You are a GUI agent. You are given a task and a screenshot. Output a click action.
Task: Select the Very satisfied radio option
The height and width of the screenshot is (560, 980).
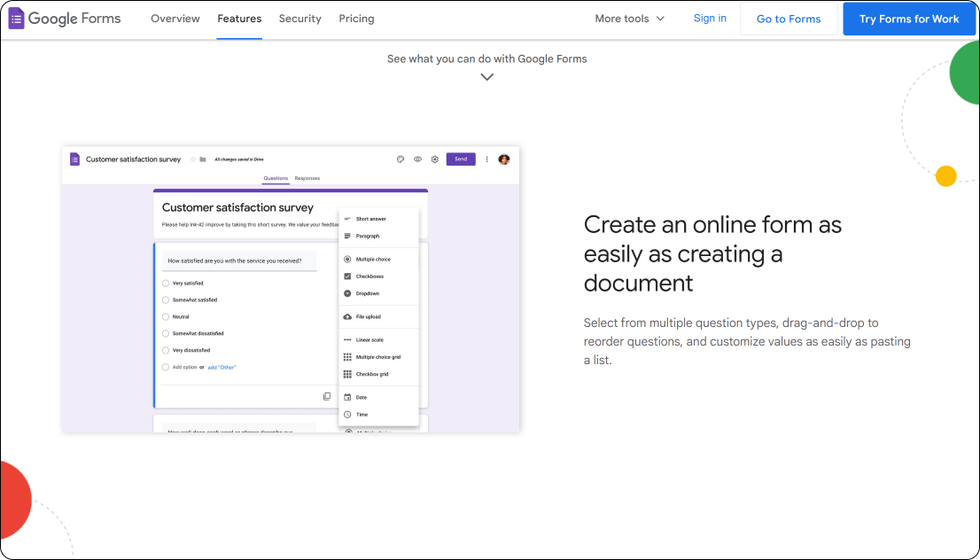[166, 284]
